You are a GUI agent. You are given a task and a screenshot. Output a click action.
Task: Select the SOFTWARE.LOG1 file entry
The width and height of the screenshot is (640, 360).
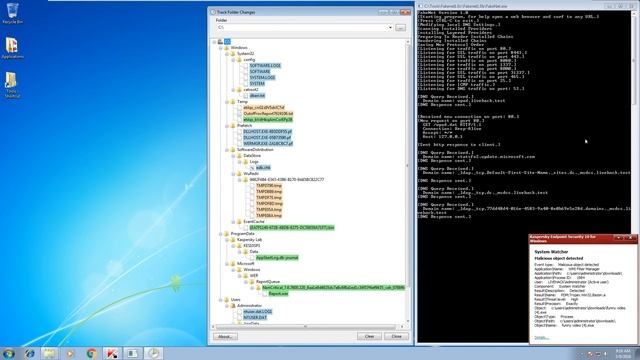(265, 66)
